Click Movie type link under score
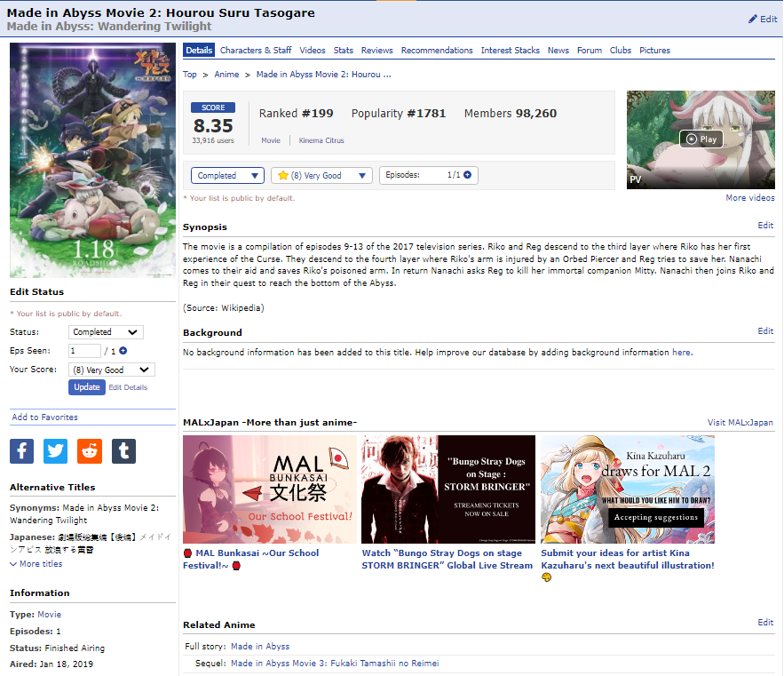Image resolution: width=784 pixels, height=676 pixels. click(271, 140)
